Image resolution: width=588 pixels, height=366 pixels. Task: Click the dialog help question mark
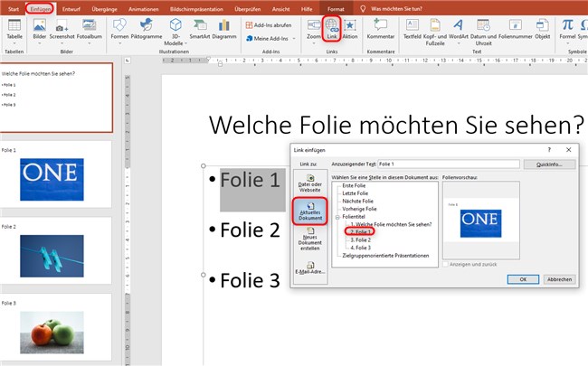pos(549,150)
